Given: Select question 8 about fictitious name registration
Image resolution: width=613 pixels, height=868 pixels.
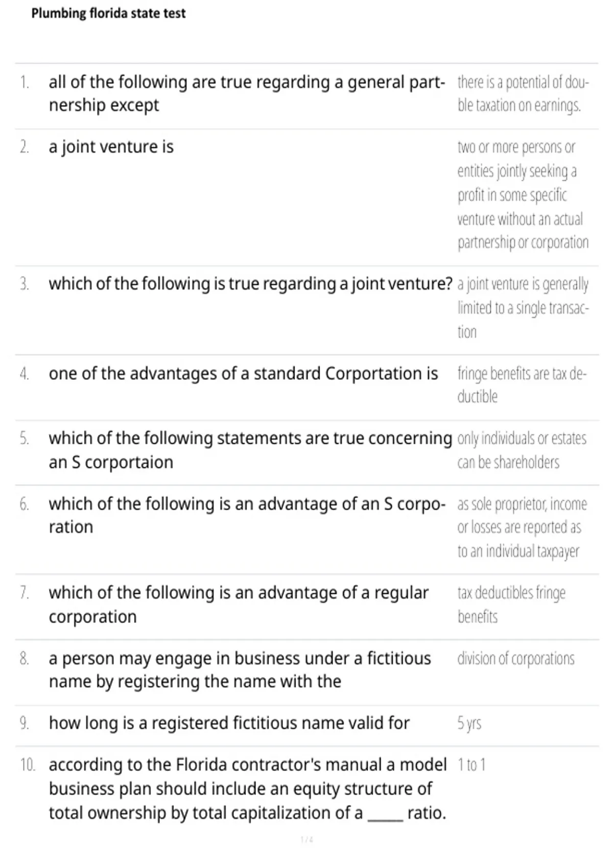Looking at the screenshot, I should [240, 669].
